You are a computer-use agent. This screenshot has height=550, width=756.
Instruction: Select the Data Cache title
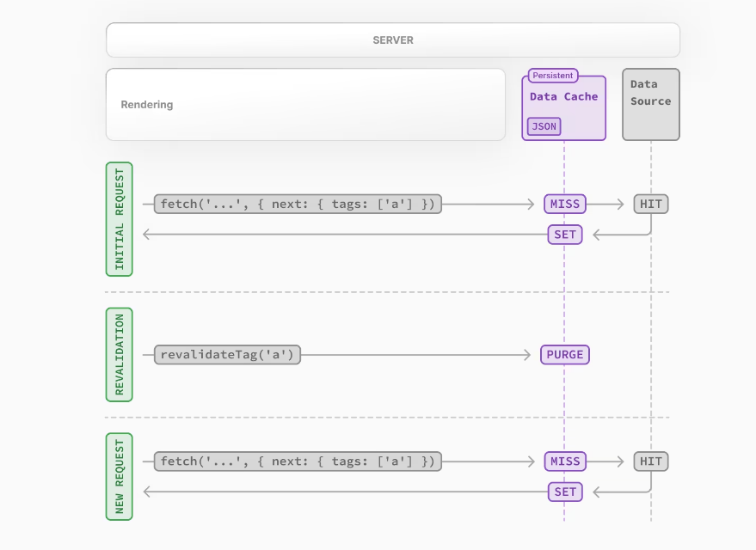[563, 96]
